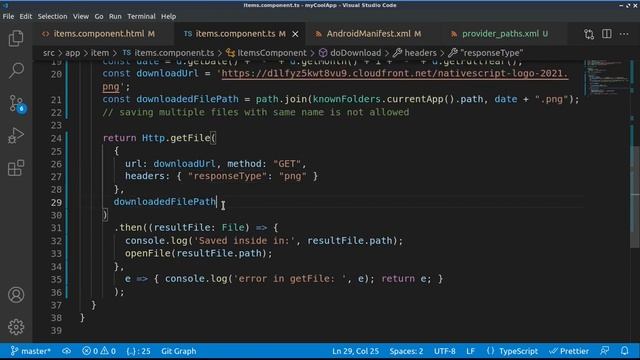Open the View menu
The height and width of the screenshot is (360, 640).
81,17
